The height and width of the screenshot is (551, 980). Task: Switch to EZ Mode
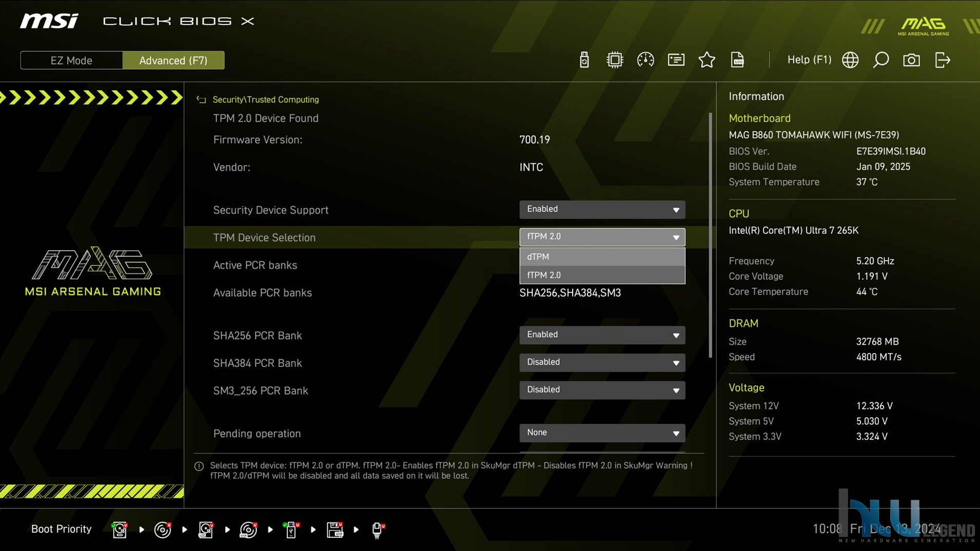coord(71,60)
